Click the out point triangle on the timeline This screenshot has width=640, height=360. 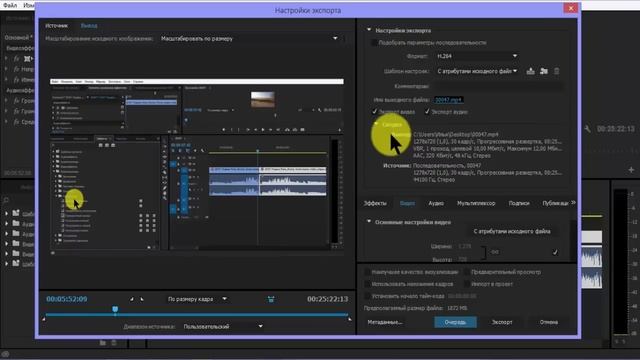tap(349, 318)
